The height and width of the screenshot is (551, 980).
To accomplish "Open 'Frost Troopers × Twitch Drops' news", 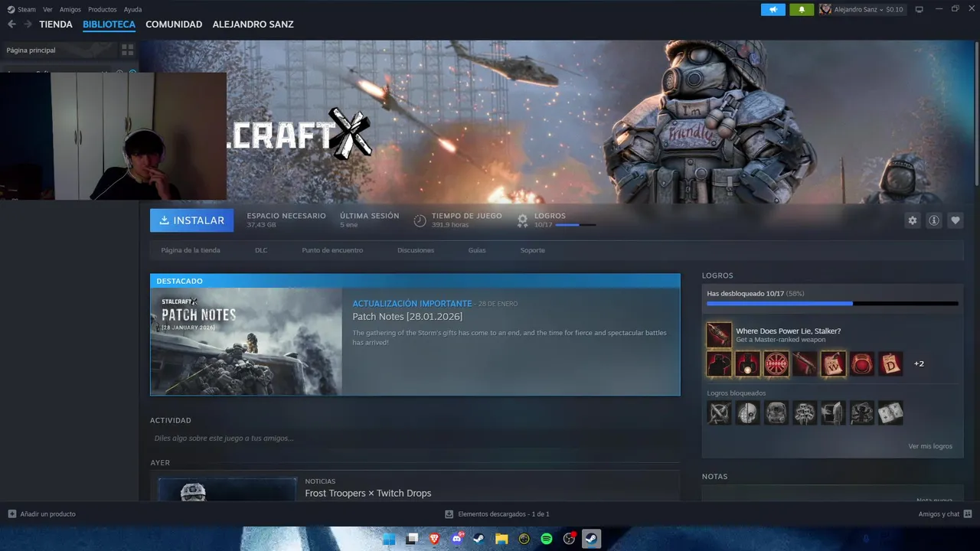I will click(x=368, y=493).
